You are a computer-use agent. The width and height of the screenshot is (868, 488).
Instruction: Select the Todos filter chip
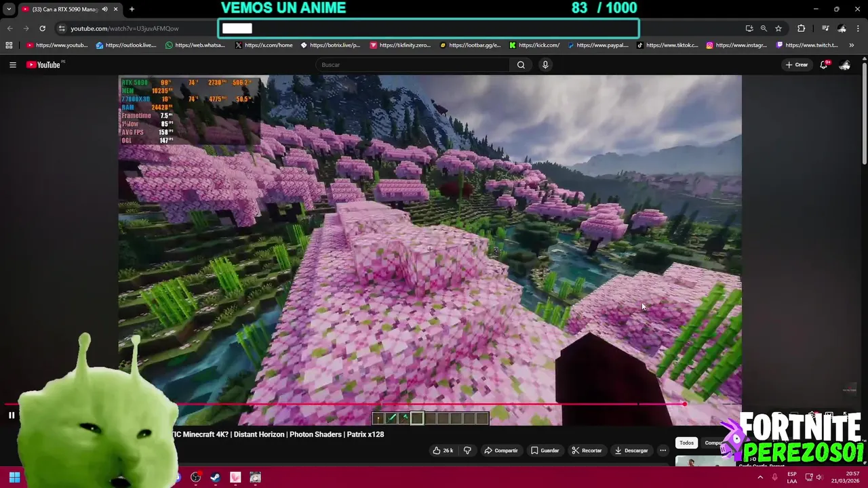[x=687, y=443]
